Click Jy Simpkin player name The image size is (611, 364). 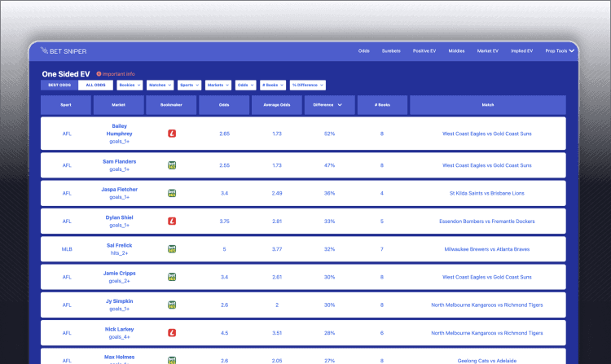tap(119, 301)
